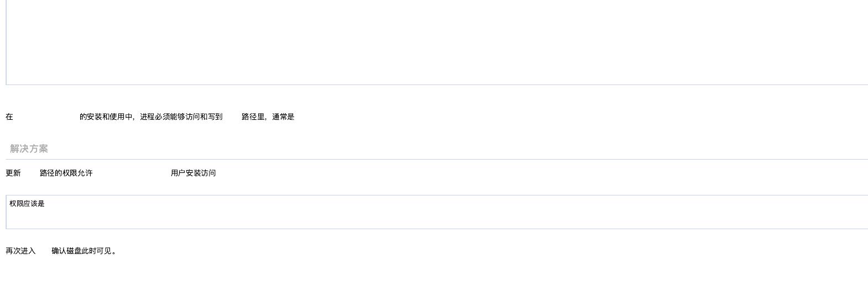The image size is (868, 307).
Task: Click the 再次进入 text
Action: click(x=20, y=251)
